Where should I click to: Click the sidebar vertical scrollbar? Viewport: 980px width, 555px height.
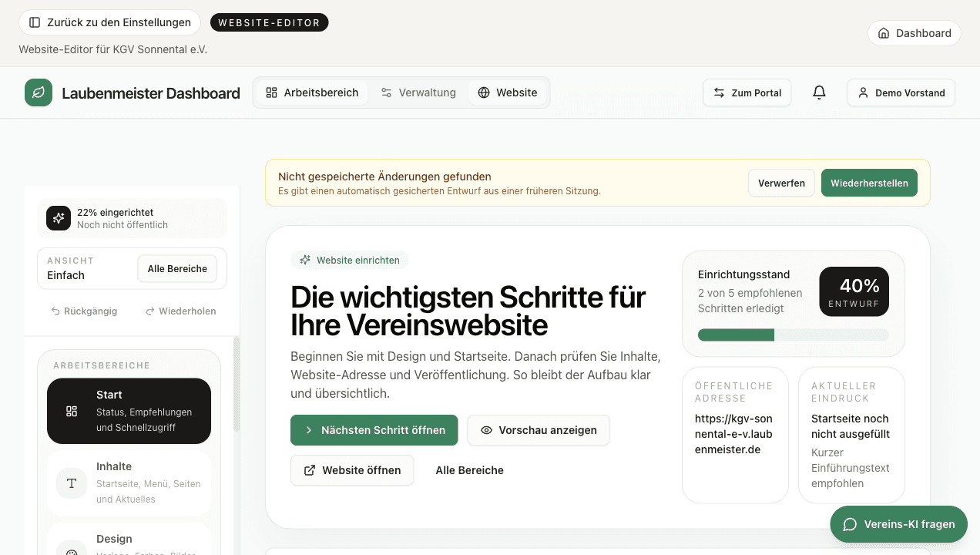pyautogui.click(x=237, y=384)
